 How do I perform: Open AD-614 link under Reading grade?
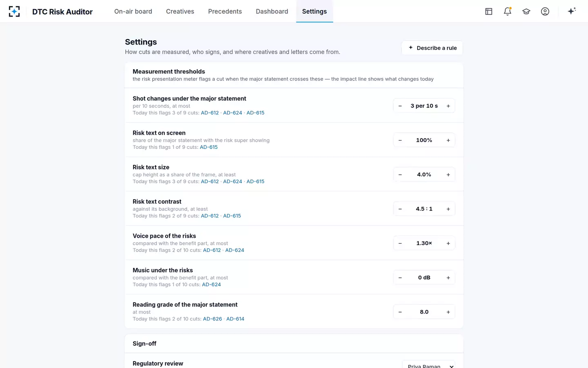pyautogui.click(x=235, y=319)
